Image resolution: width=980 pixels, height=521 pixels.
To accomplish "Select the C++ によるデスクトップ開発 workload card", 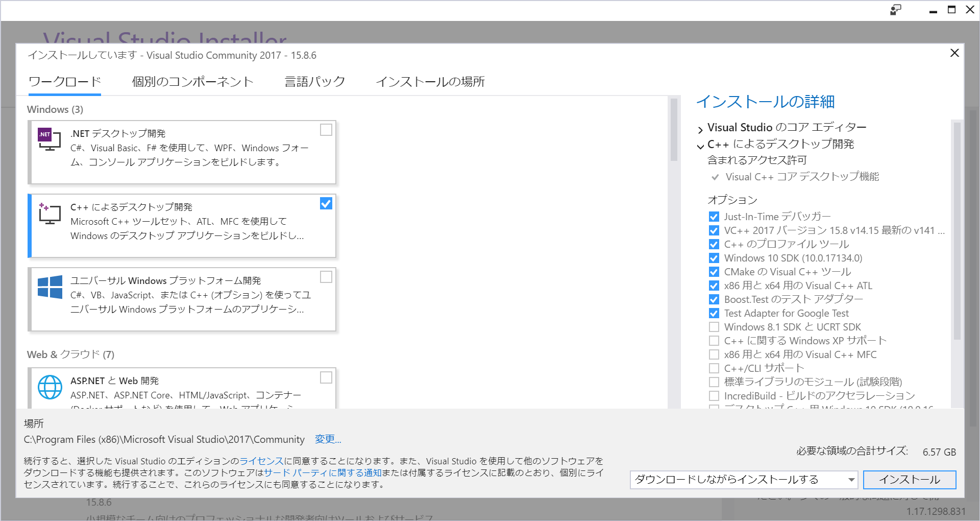I will click(182, 226).
